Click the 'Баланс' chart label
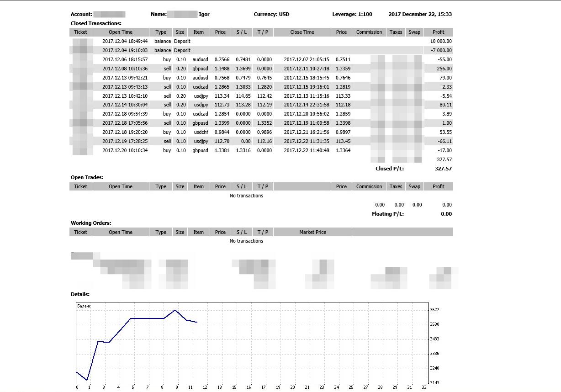The image size is (561, 392). point(84,306)
